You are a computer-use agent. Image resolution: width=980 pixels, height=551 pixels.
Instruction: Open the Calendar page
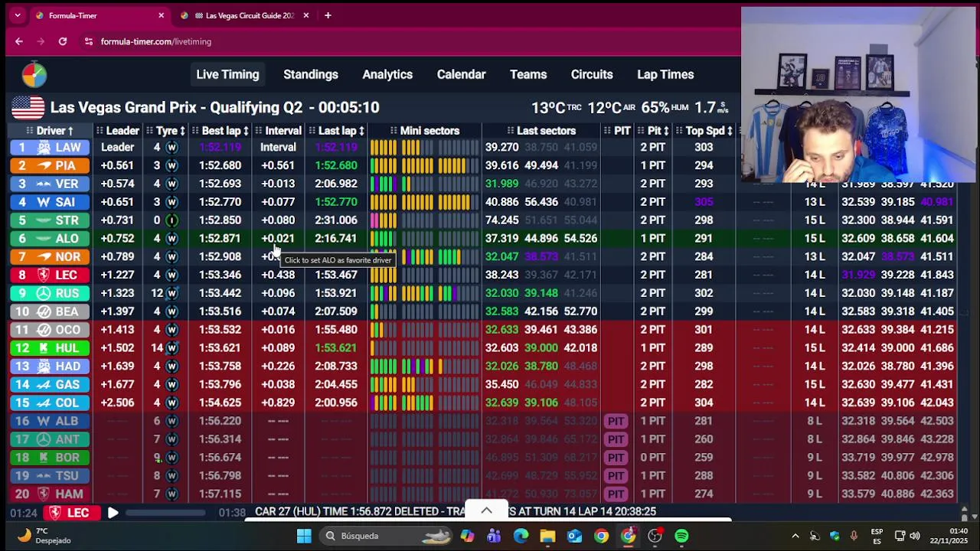click(x=461, y=74)
